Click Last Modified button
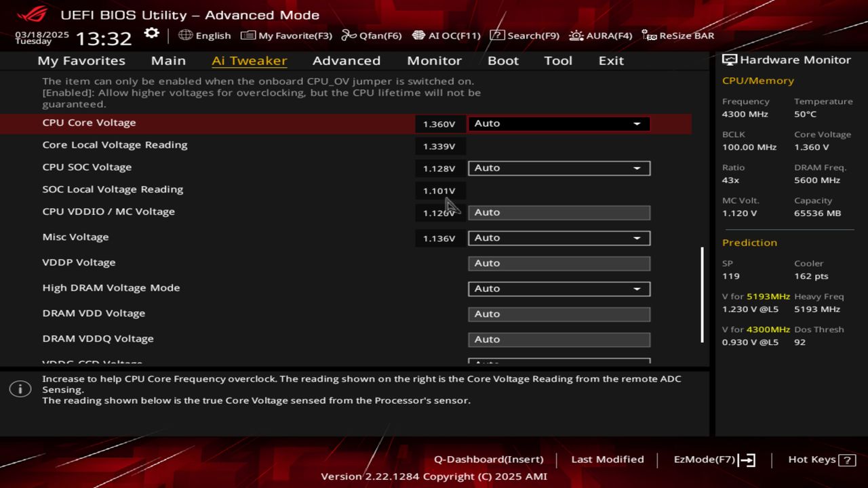The width and height of the screenshot is (868, 488). click(x=608, y=460)
